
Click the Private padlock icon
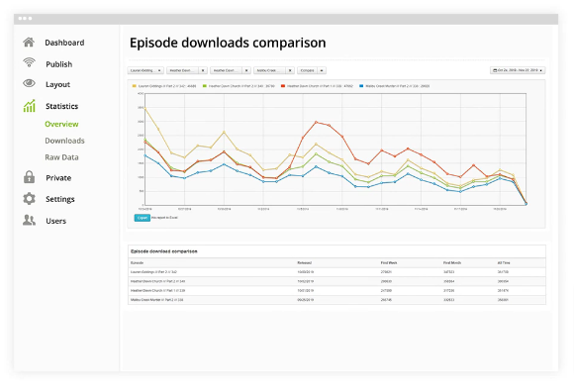click(x=29, y=177)
